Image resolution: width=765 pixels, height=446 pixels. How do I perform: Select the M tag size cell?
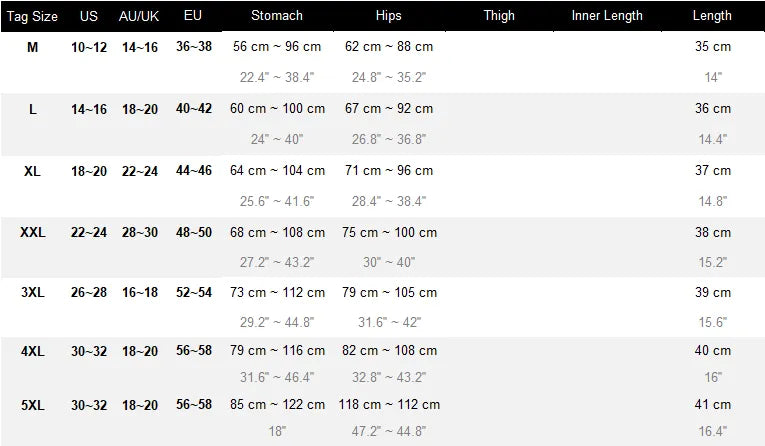coord(32,47)
